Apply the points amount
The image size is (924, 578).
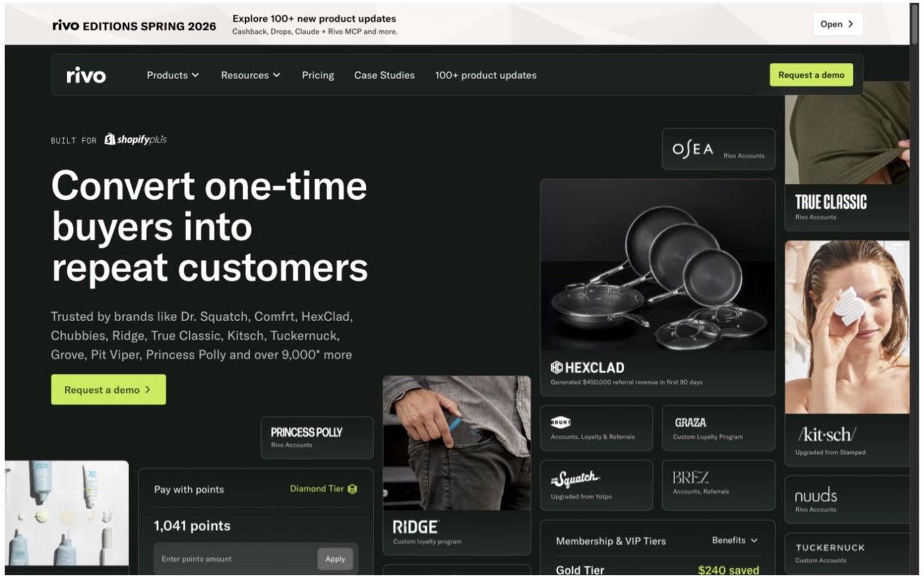(x=335, y=559)
